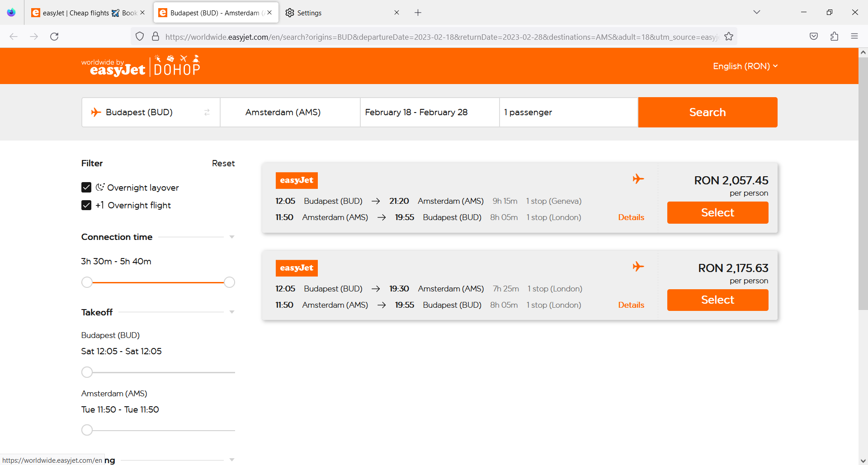868x465 pixels.
Task: Reload the current page
Action: pyautogui.click(x=54, y=37)
